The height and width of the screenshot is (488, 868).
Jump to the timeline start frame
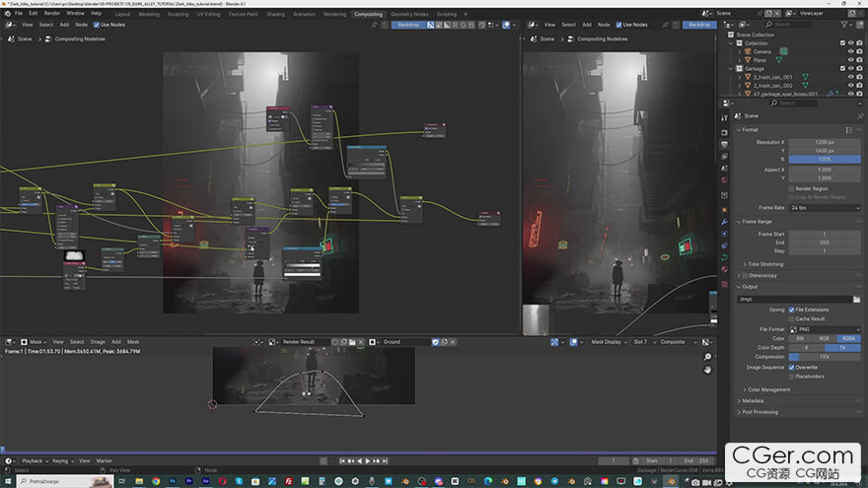coord(342,461)
